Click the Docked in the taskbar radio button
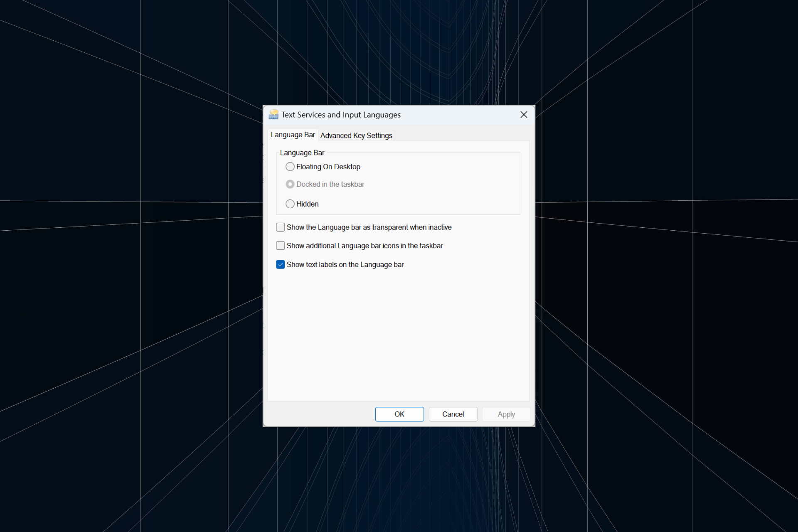Screen dimensions: 798x532 290,184
